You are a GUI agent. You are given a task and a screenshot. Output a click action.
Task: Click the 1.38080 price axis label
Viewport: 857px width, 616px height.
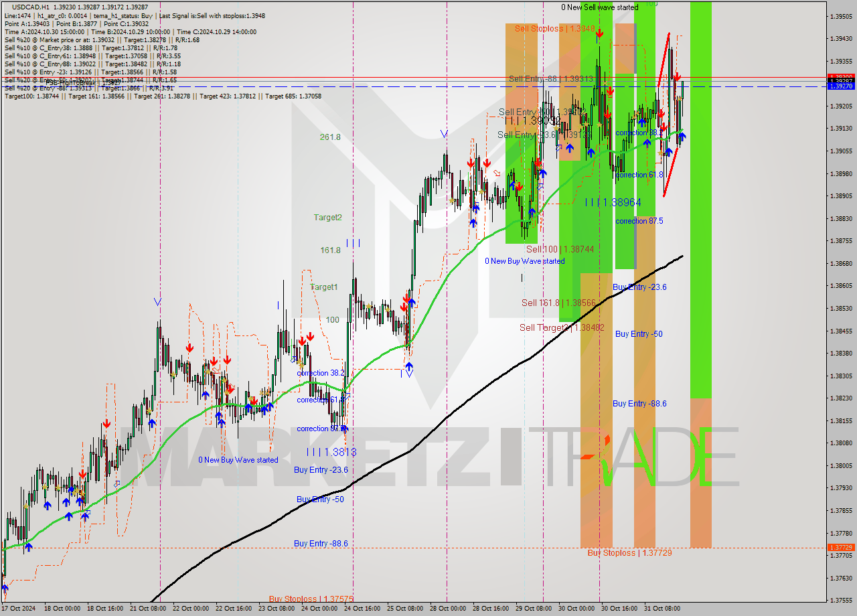(x=840, y=443)
